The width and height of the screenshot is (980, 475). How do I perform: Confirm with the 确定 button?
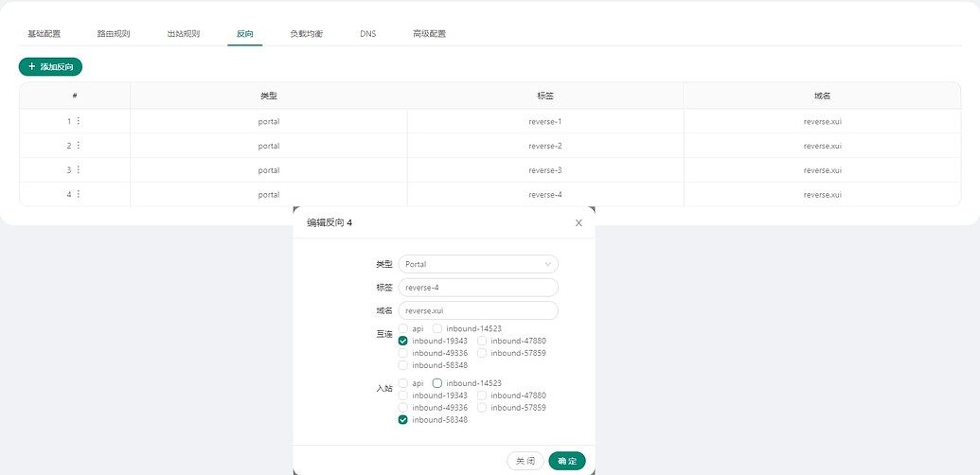click(567, 461)
